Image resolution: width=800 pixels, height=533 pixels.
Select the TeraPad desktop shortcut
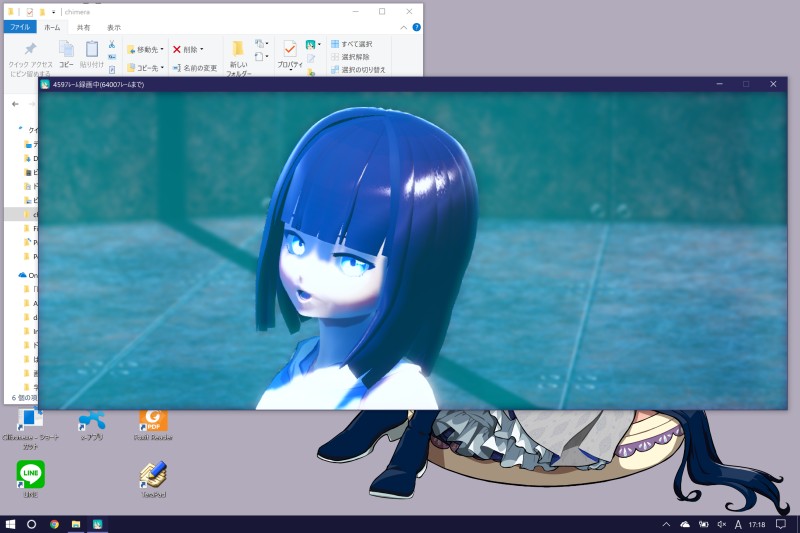(153, 479)
